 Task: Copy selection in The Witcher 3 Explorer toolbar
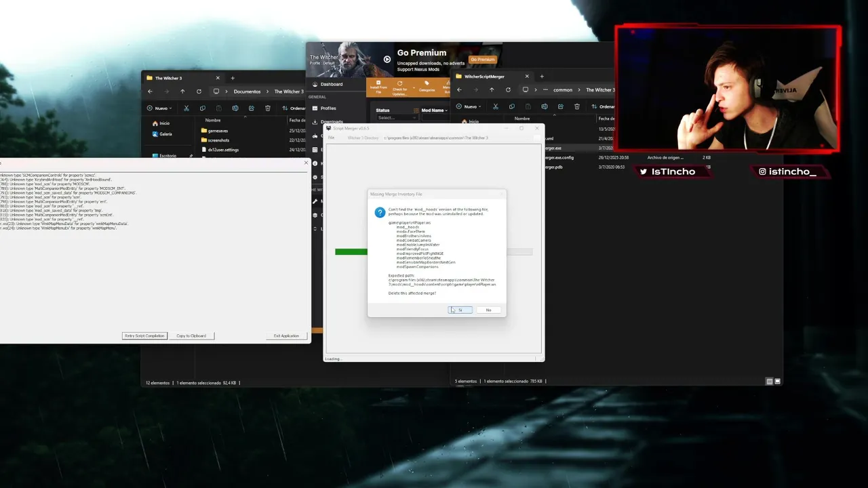click(202, 108)
